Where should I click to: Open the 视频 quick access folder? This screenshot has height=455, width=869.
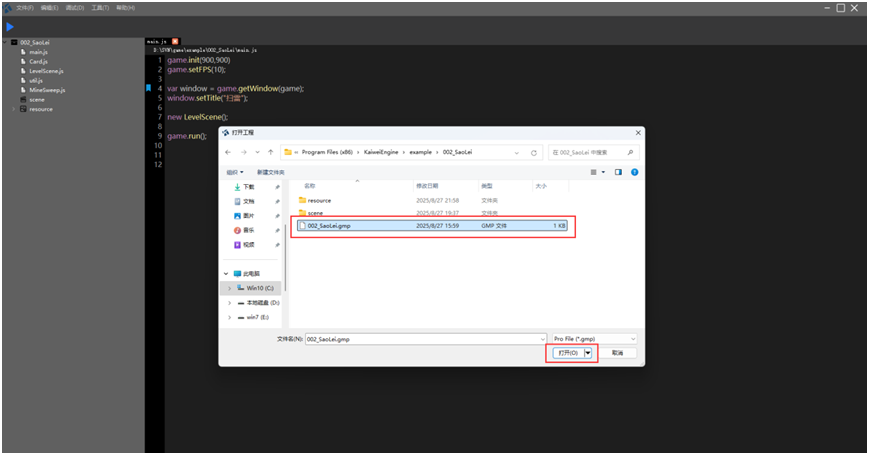click(x=249, y=244)
